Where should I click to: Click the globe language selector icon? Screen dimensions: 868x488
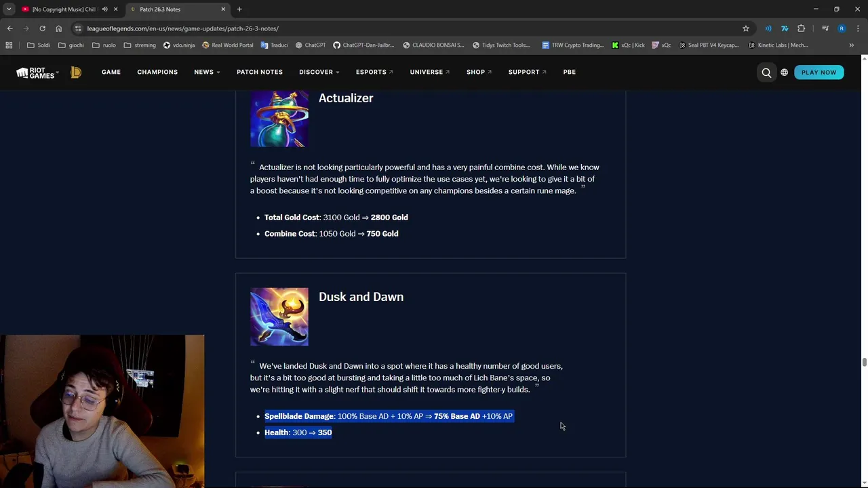click(x=785, y=73)
